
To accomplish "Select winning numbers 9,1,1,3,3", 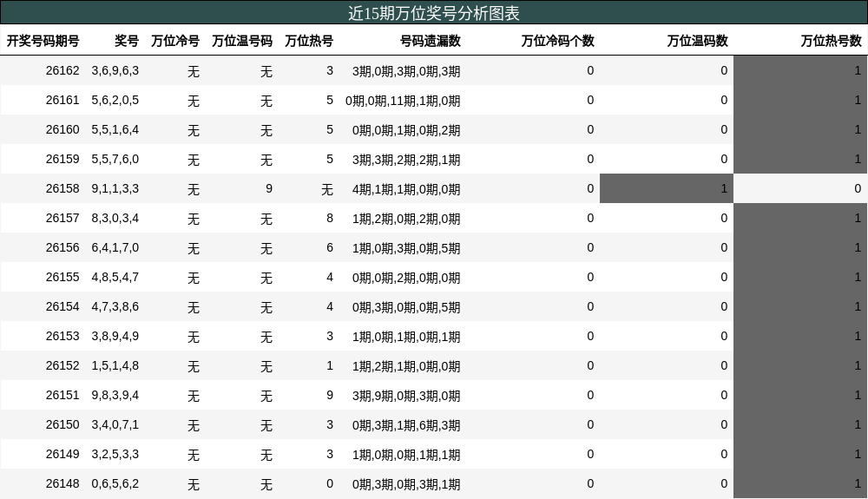I will pyautogui.click(x=115, y=188).
